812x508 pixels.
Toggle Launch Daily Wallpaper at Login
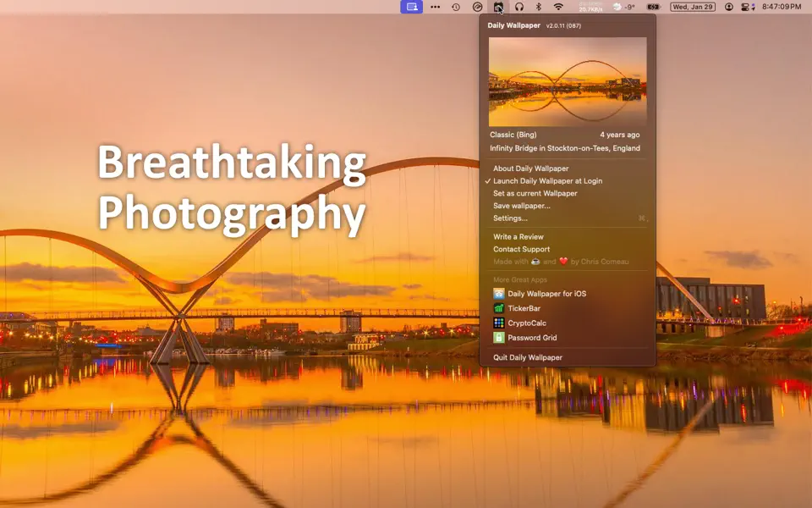(x=545, y=180)
